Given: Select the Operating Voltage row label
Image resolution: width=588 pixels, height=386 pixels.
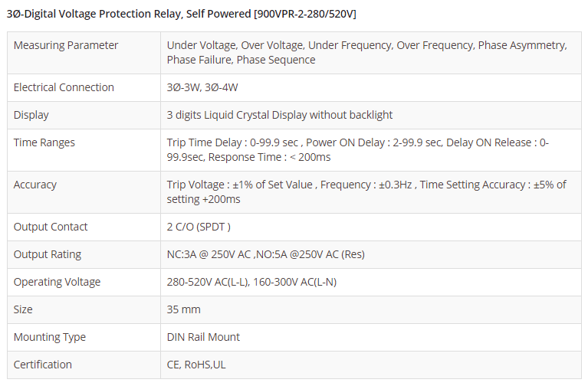Looking at the screenshot, I should pos(57,282).
